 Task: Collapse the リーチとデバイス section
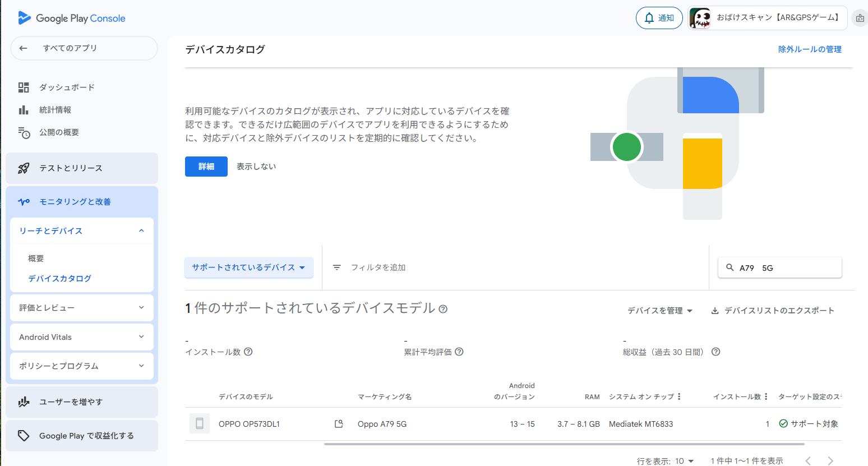(x=141, y=230)
